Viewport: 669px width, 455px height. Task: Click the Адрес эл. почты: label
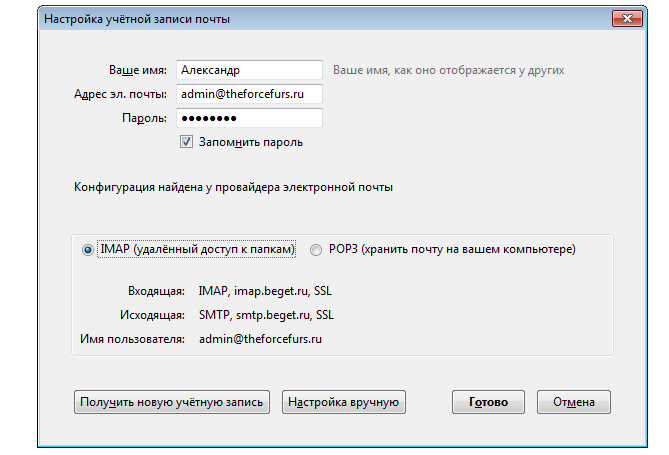point(120,94)
